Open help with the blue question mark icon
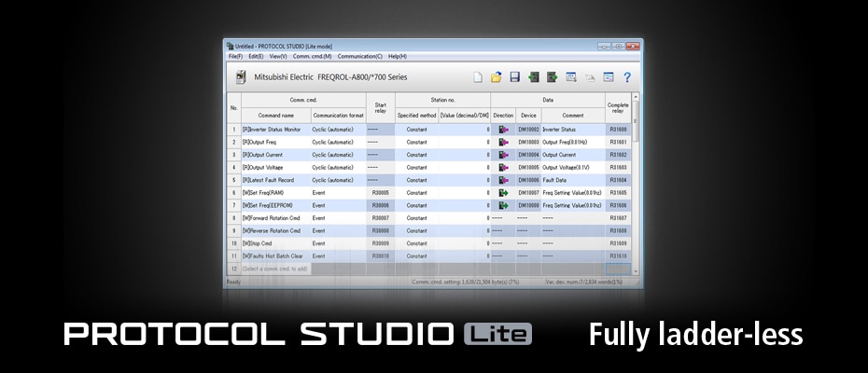This screenshot has width=868, height=373. pyautogui.click(x=627, y=77)
